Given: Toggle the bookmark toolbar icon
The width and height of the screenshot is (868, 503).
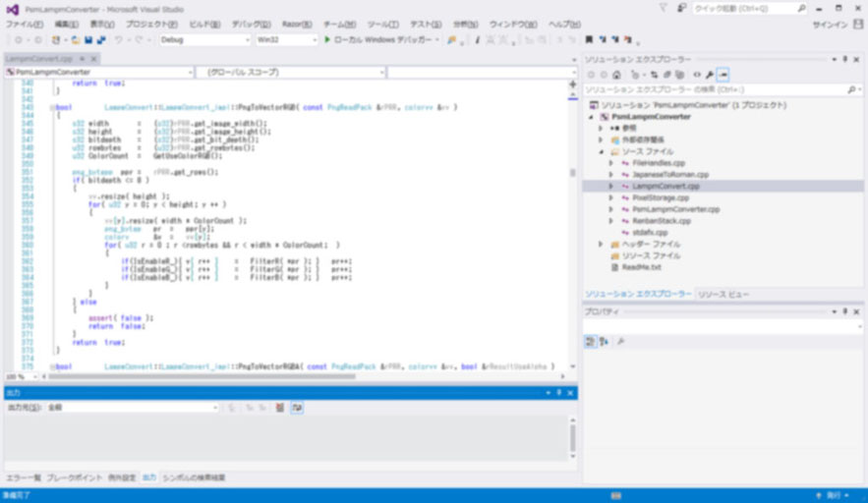Looking at the screenshot, I should point(589,40).
